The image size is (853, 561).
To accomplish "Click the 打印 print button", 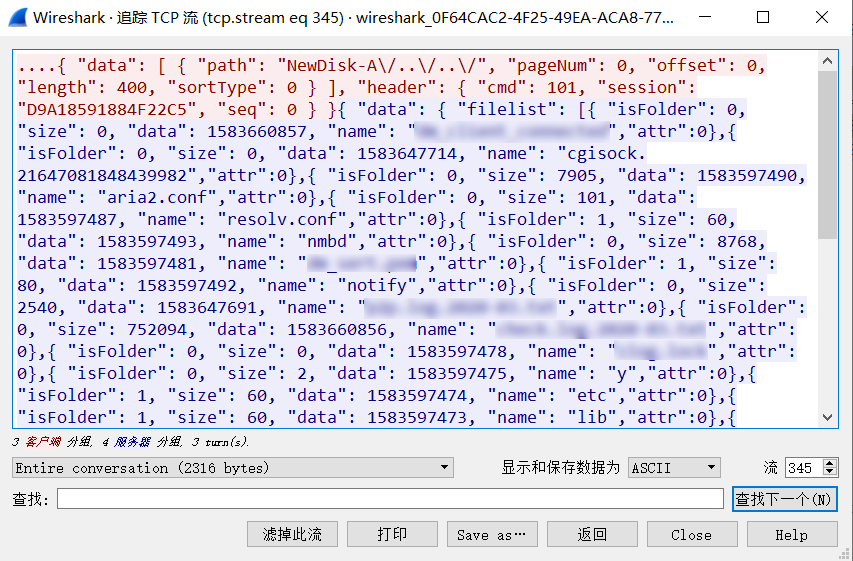I will tap(392, 534).
